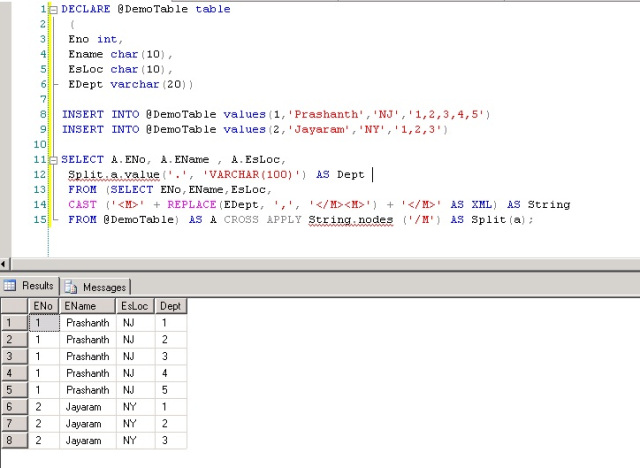
Task: Select result row header 3
Action: click(14, 356)
